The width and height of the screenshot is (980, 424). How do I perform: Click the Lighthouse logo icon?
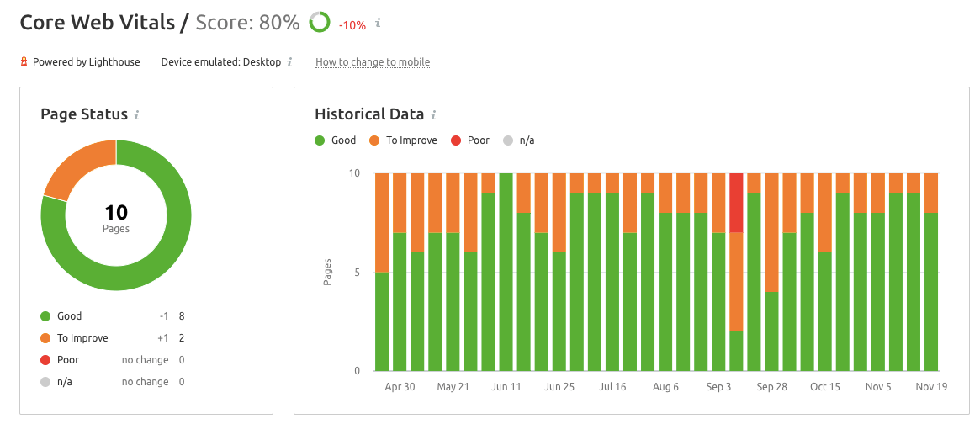coord(24,62)
